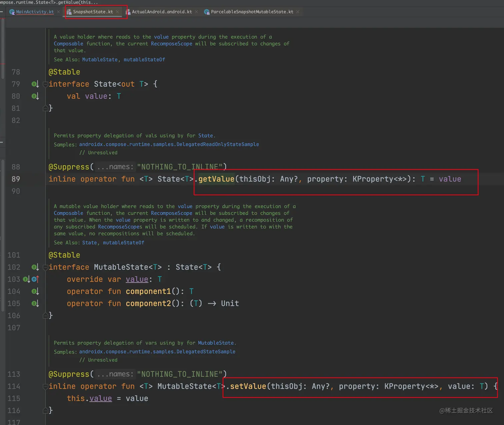Click implemented gutter icon on line 80
The width and height of the screenshot is (504, 425).
[x=35, y=96]
